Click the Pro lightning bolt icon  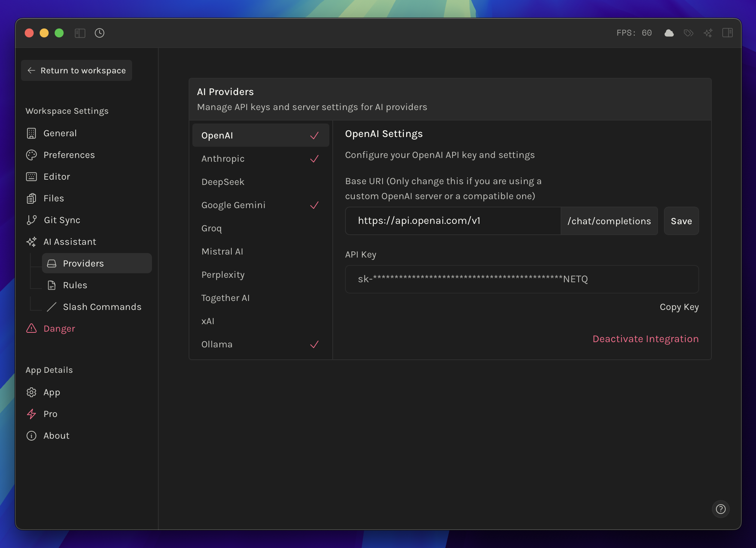click(x=31, y=414)
